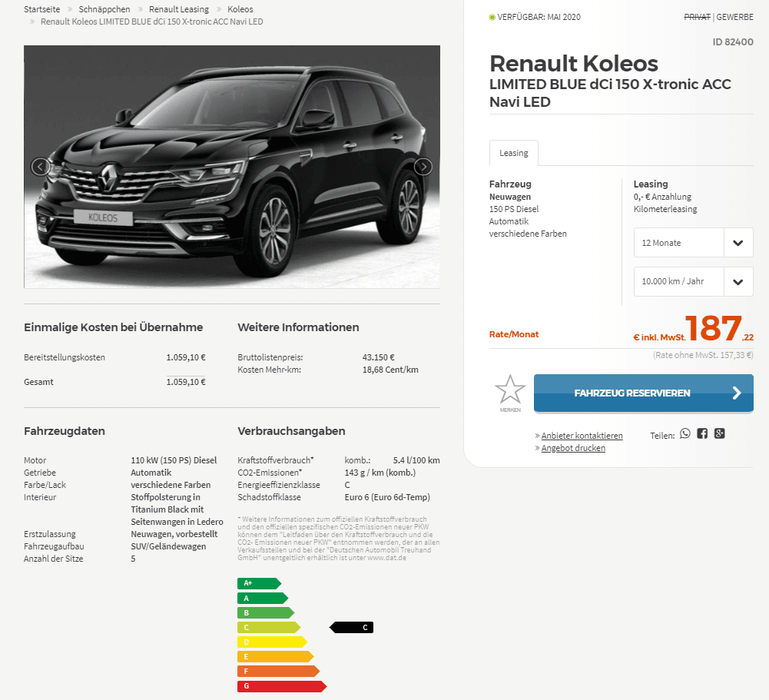Click the Renault Koleos heading
The height and width of the screenshot is (700, 769).
point(574,64)
